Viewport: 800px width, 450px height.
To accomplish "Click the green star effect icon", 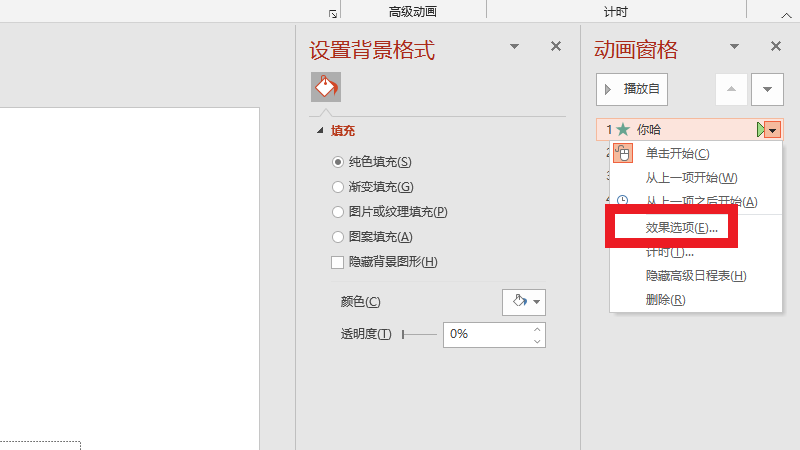I will 623,129.
